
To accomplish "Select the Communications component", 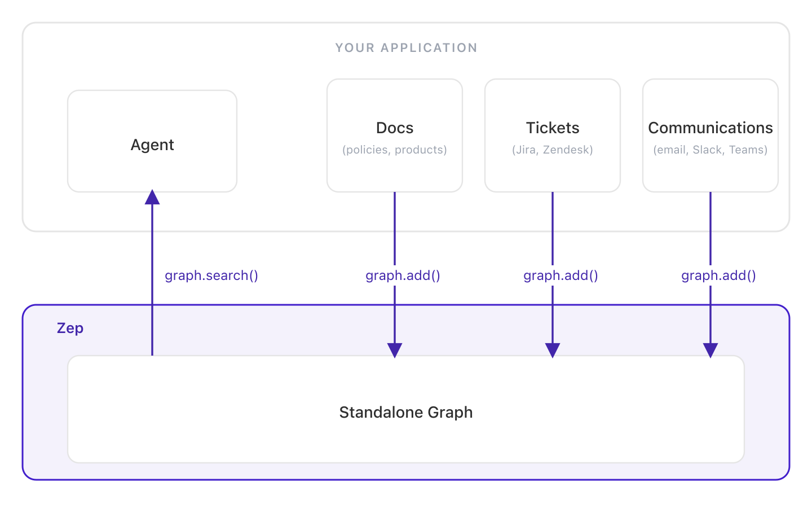I will [710, 135].
